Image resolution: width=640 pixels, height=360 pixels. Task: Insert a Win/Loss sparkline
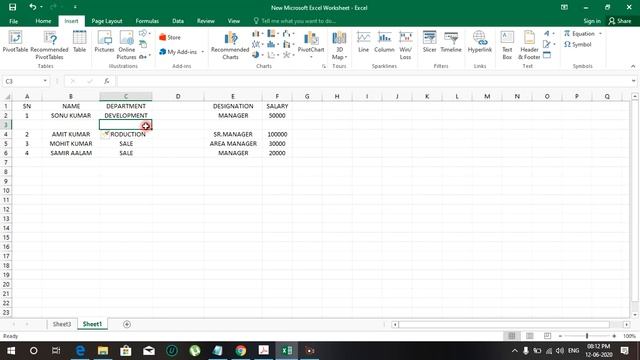pyautogui.click(x=405, y=45)
